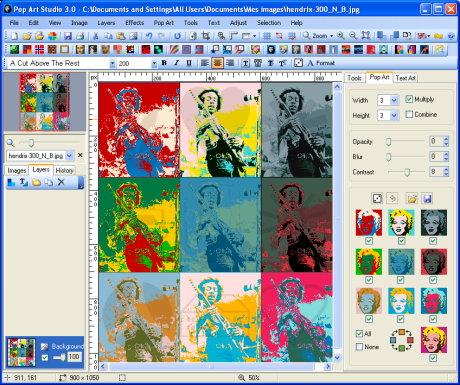Screen dimensions: 460x385
Task: Open the font size 200 dropdown
Action: click(x=154, y=63)
